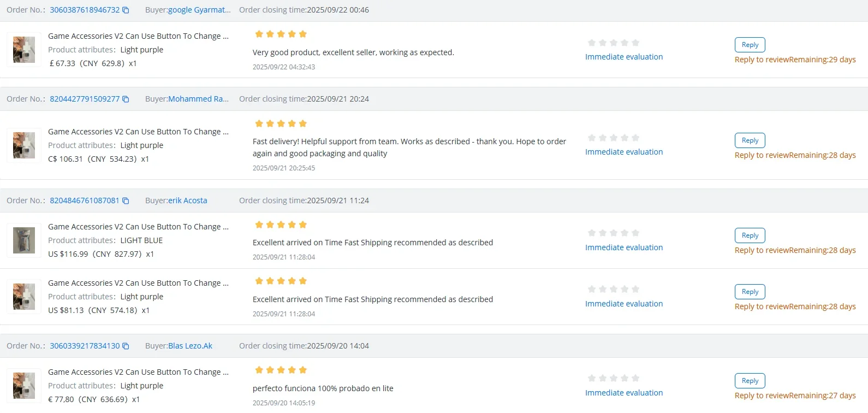Open product thumbnail in Blas Lezo.Ak's order
Screen dimensions: 868x413
pos(24,386)
